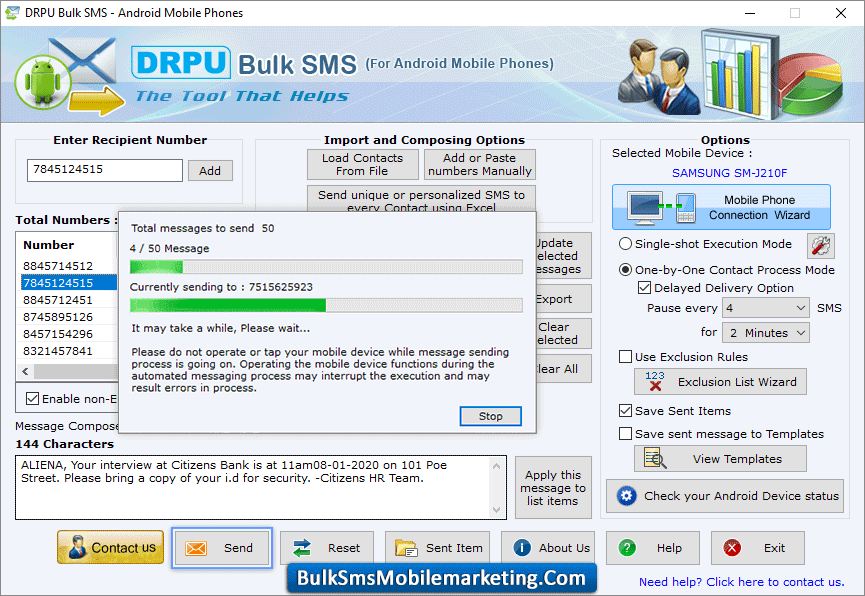Click the Exclusion List Wizard 123 icon
The image size is (865, 596).
[655, 381]
